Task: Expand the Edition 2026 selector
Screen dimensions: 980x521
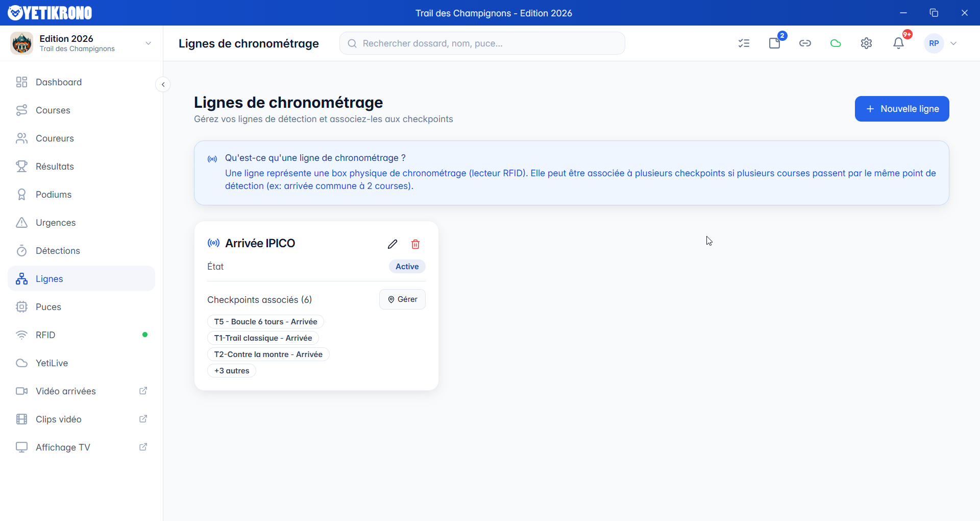Action: coord(148,43)
